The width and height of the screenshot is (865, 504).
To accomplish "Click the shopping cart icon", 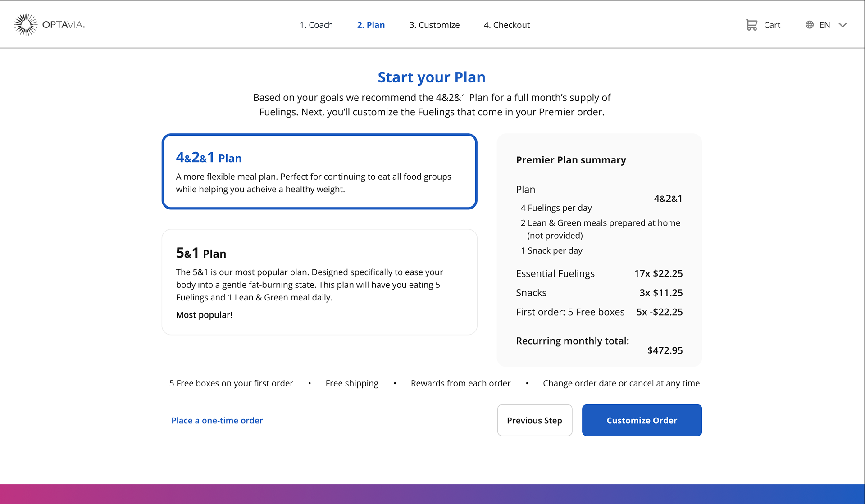I will pos(751,25).
